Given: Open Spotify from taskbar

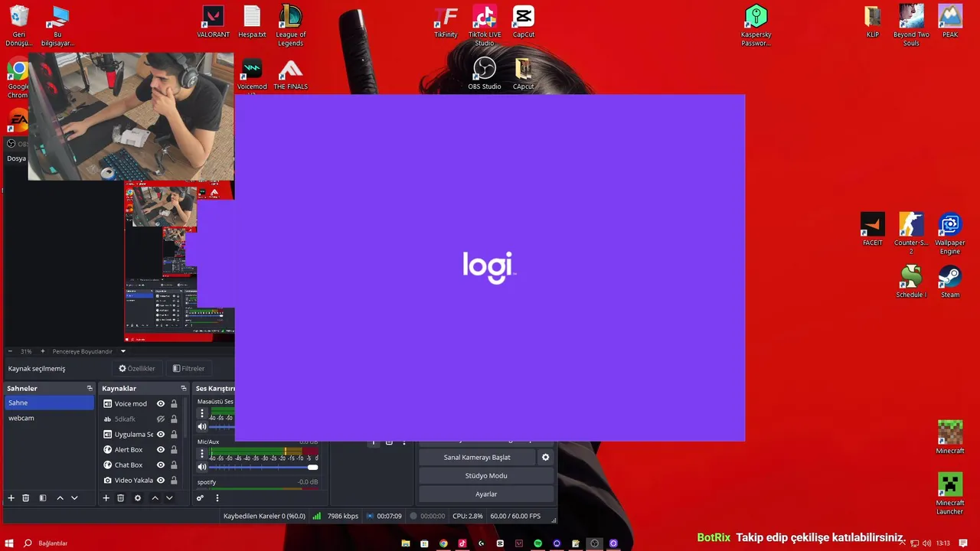Looking at the screenshot, I should point(538,543).
